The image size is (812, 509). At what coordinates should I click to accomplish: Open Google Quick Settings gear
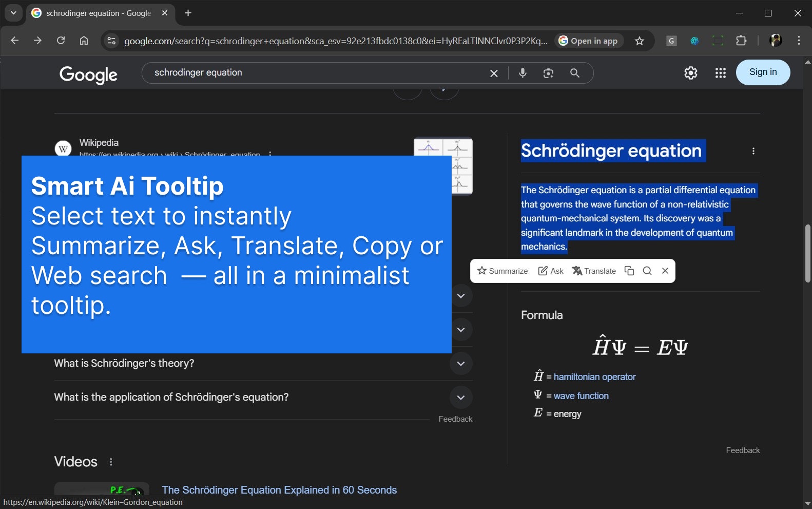691,73
